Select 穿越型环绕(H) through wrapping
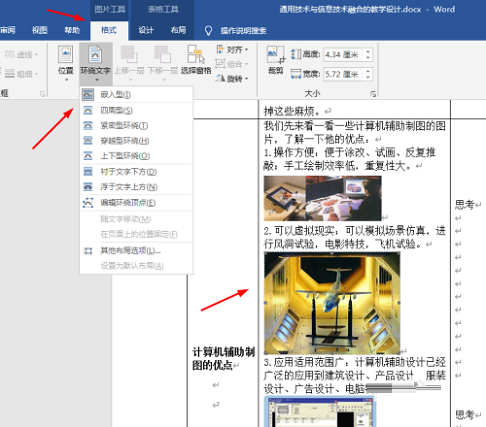The image size is (486, 427). (x=136, y=141)
